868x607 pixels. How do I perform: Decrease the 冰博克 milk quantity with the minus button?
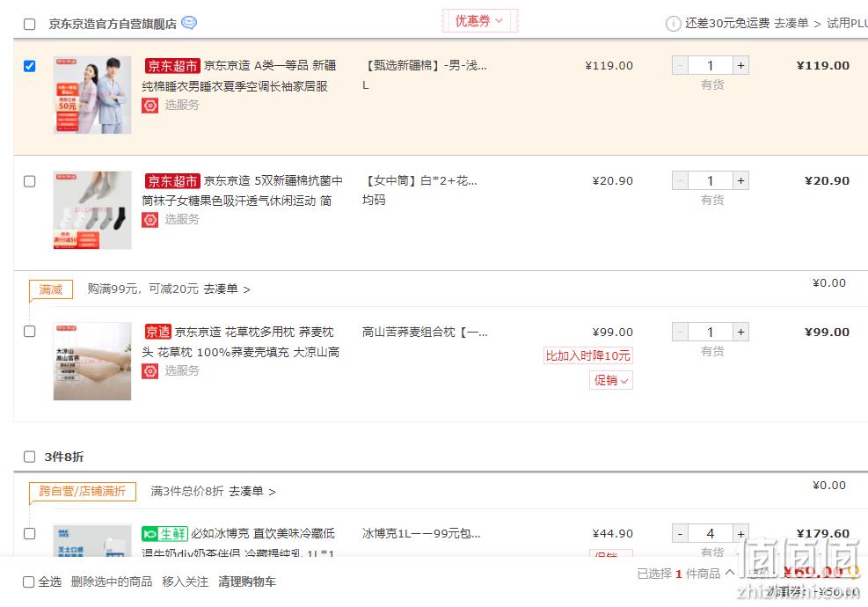tap(680, 534)
